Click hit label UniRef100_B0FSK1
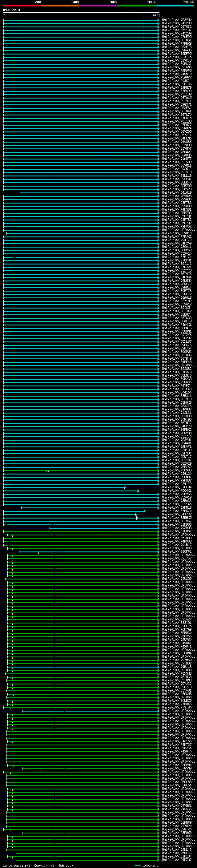The image size is (197, 868). pos(176,64)
